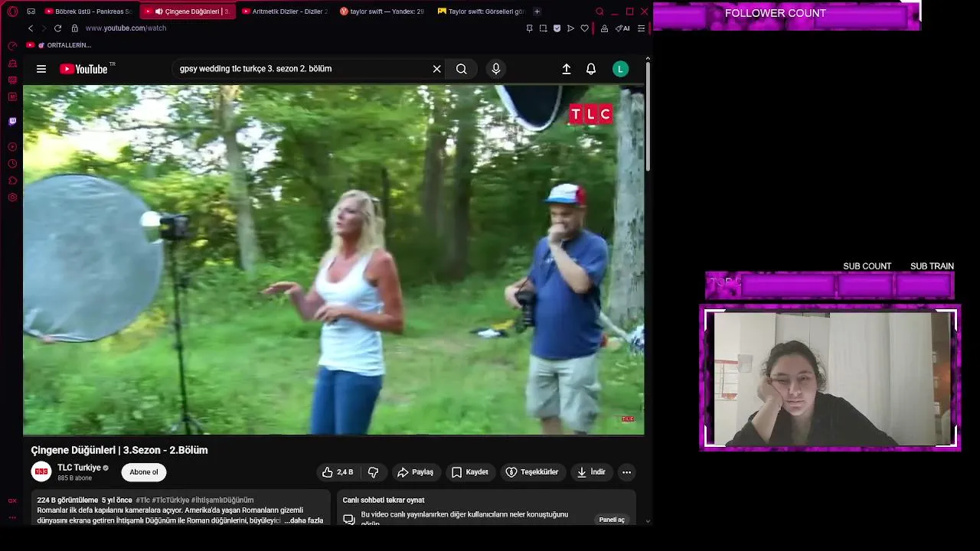
Task: Open the ORİTALLERİN bookmark in bookmarks bar
Action: [x=59, y=45]
